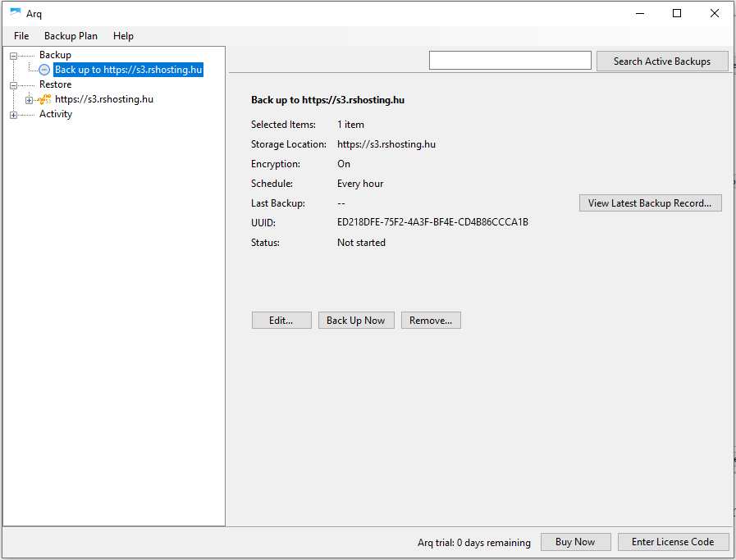Image resolution: width=736 pixels, height=560 pixels.
Task: Expand the https://s3.rshosting.hu restore node
Action: point(29,100)
